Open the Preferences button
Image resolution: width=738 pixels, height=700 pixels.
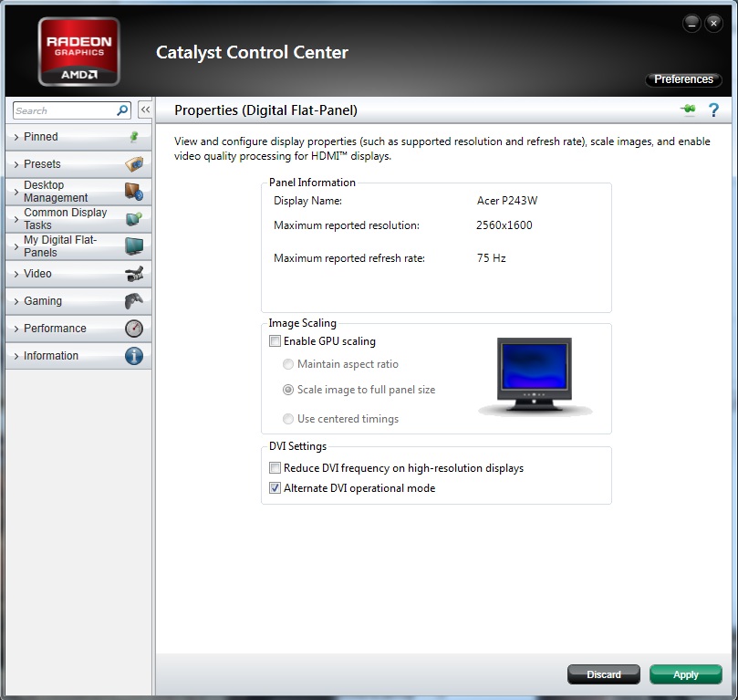click(683, 79)
